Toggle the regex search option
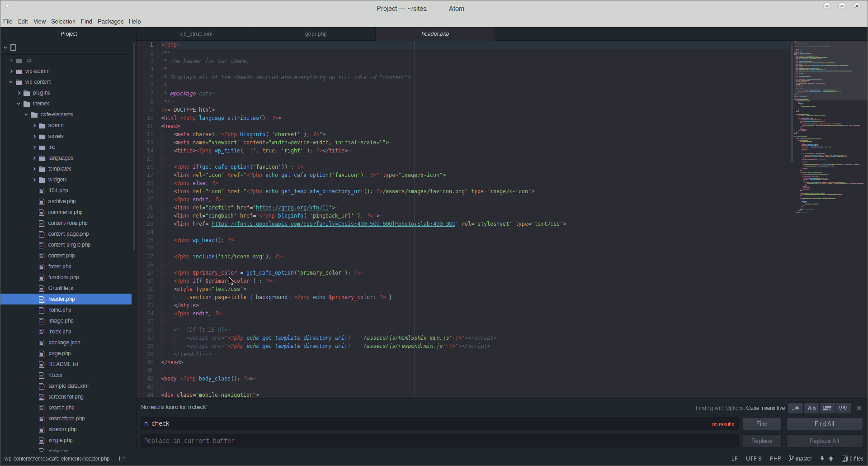Screen dimensions: 868x466 tap(796, 408)
